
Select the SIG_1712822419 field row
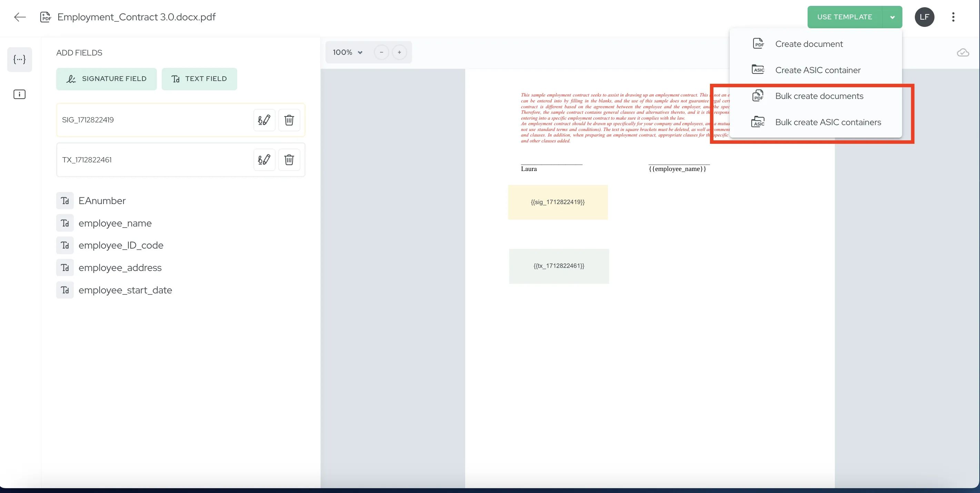pos(181,120)
